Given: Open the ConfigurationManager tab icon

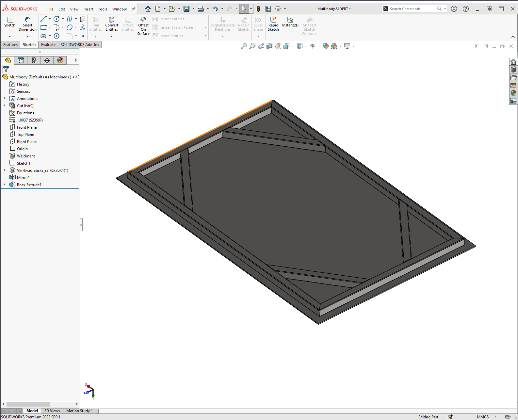Looking at the screenshot, I should [x=34, y=60].
